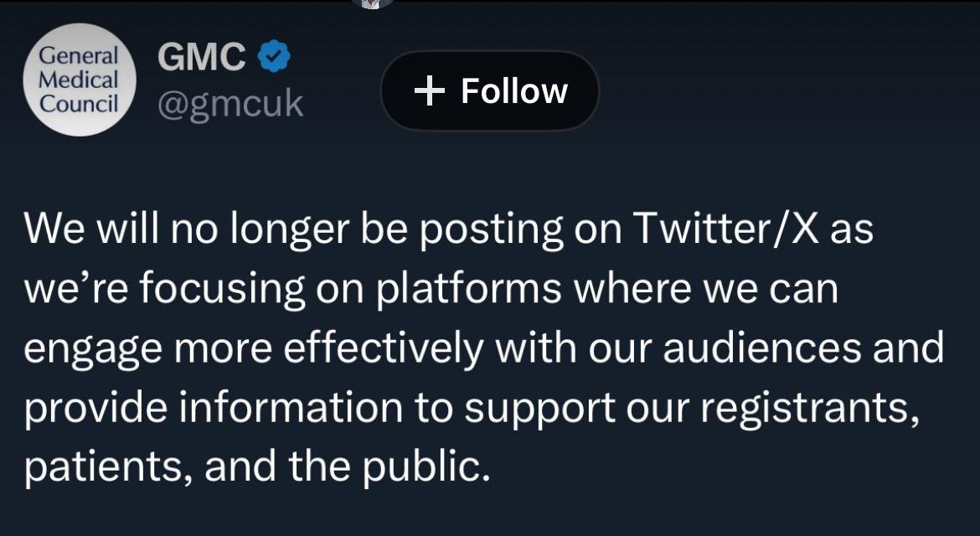This screenshot has height=536, width=980.
Task: Click the word "Council" in the logo
Action: pyautogui.click(x=80, y=104)
